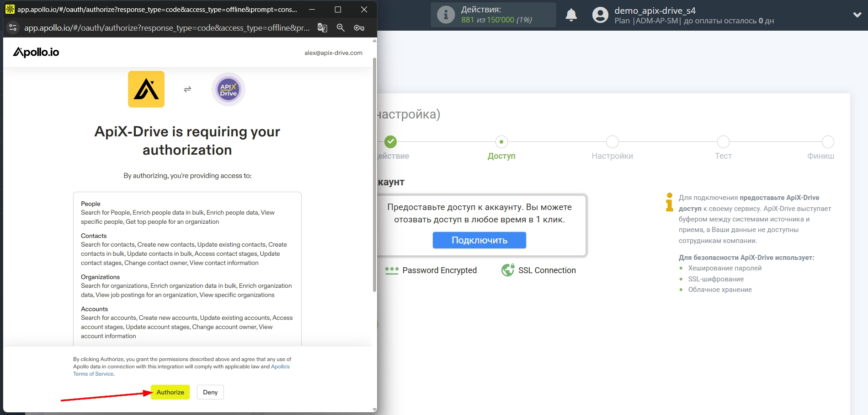This screenshot has width=868, height=415.
Task: Click the orange info icon in help panel
Action: click(670, 202)
